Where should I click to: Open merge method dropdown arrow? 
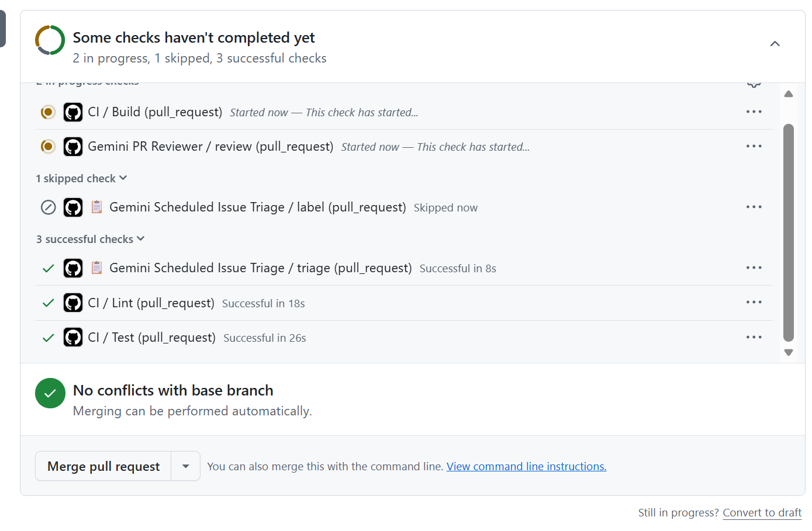pyautogui.click(x=186, y=466)
